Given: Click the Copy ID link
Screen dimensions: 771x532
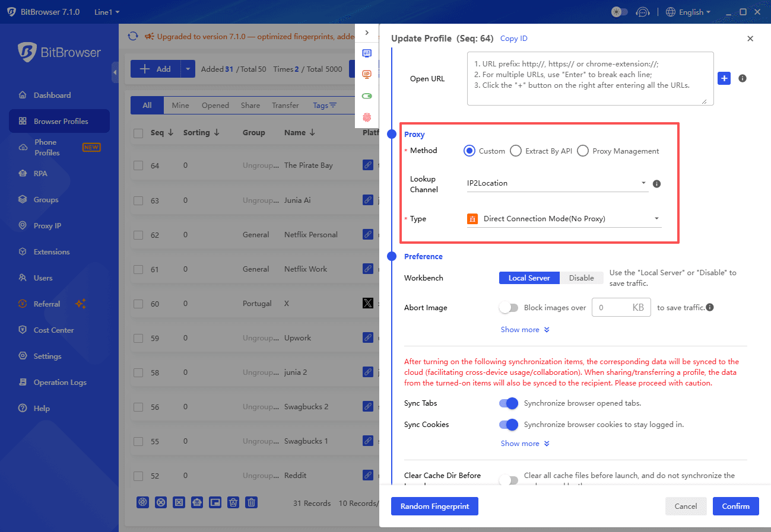Looking at the screenshot, I should point(514,39).
